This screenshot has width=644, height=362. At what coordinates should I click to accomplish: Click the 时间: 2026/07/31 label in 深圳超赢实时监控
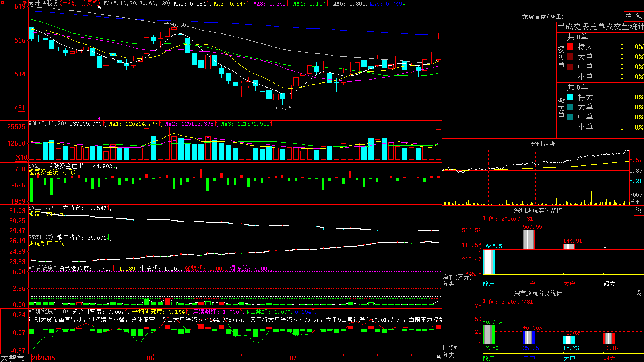tap(508, 219)
